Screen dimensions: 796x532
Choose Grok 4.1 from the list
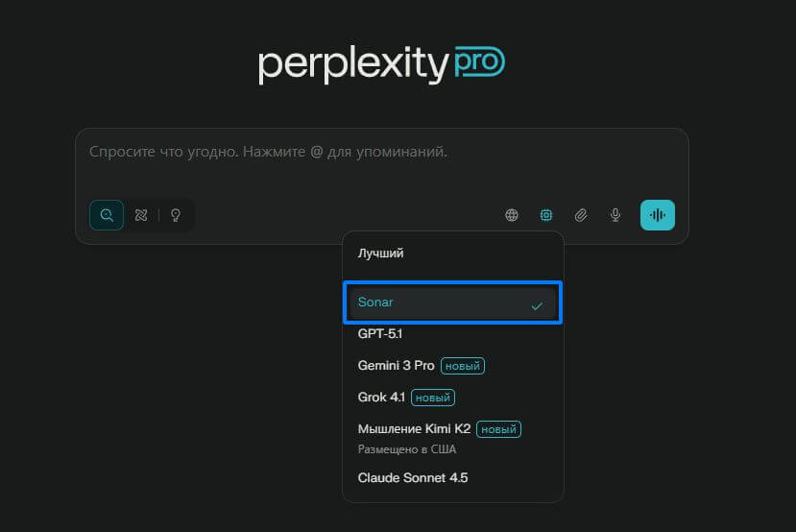pos(382,397)
